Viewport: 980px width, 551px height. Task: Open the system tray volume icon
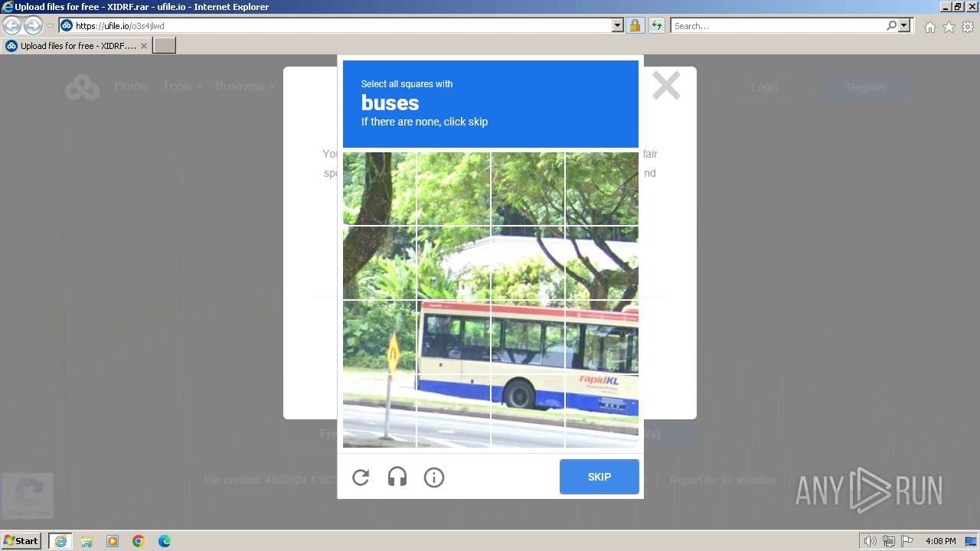(x=871, y=541)
